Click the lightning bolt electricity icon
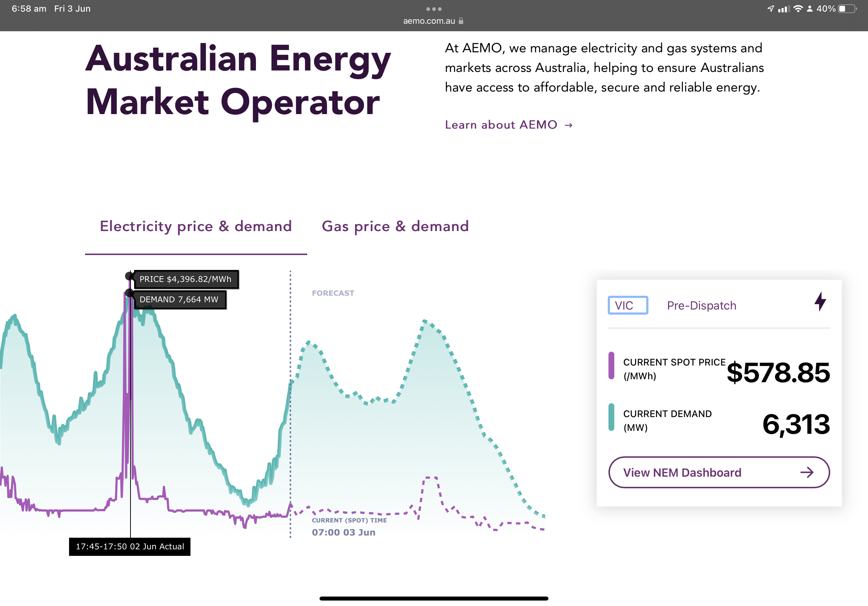The height and width of the screenshot is (606, 868). coord(820,302)
